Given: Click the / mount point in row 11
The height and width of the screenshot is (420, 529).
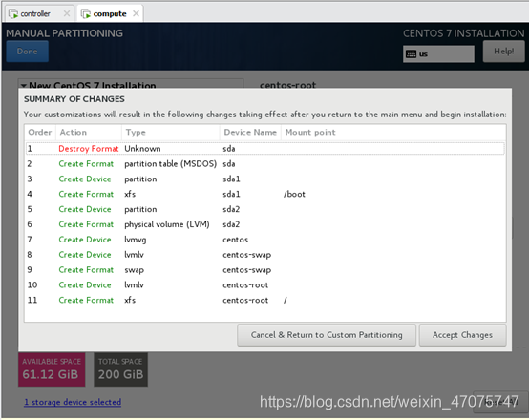Looking at the screenshot, I should tap(286, 301).
